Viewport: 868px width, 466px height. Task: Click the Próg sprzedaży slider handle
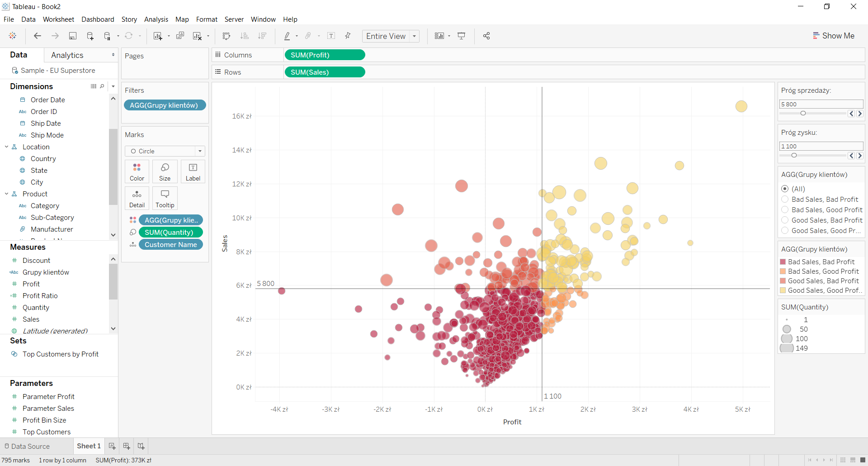803,114
